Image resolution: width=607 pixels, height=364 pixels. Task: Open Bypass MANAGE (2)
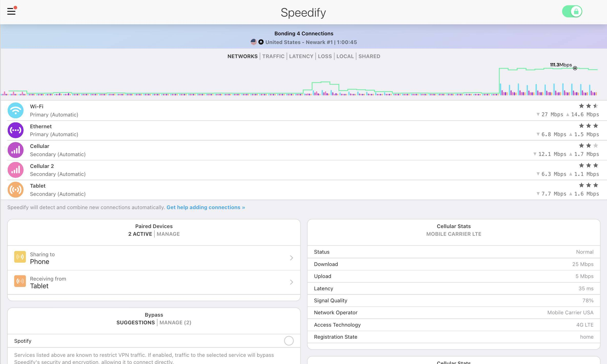[175, 323]
